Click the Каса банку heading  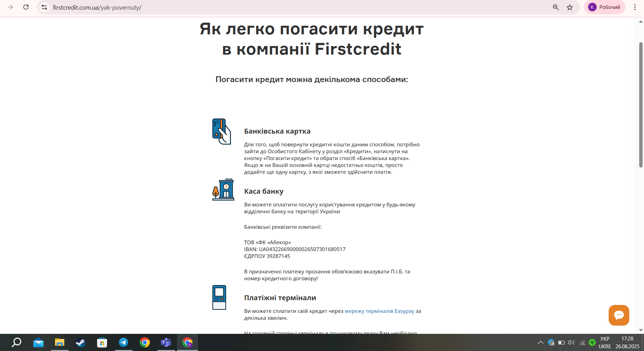coord(264,191)
